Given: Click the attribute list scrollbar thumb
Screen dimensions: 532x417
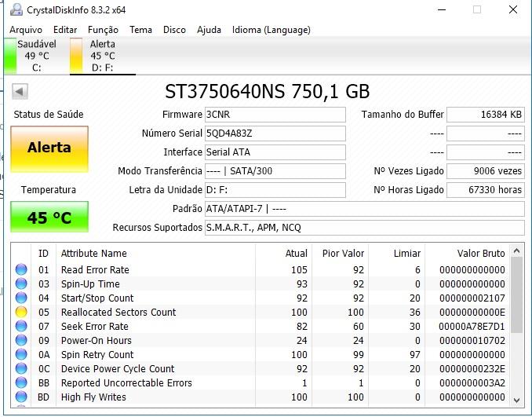Looking at the screenshot, I should coord(516,295).
